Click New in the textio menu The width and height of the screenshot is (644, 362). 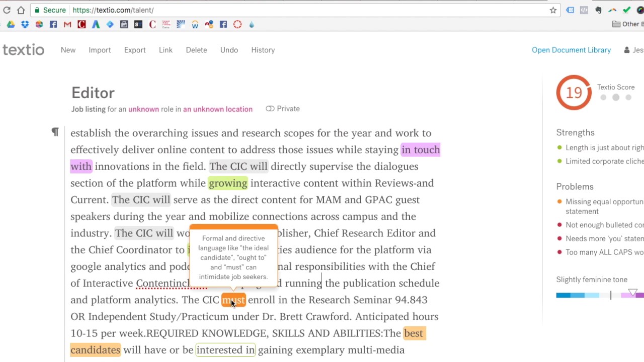pyautogui.click(x=68, y=50)
